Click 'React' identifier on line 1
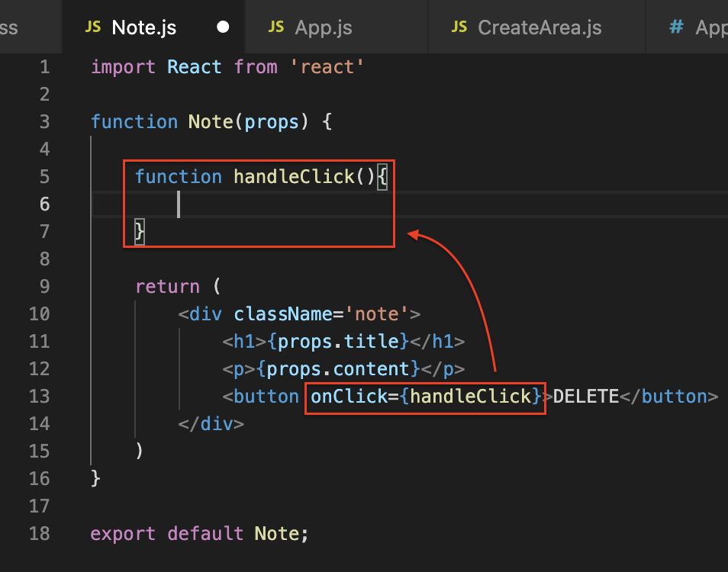The height and width of the screenshot is (572, 728). [194, 67]
